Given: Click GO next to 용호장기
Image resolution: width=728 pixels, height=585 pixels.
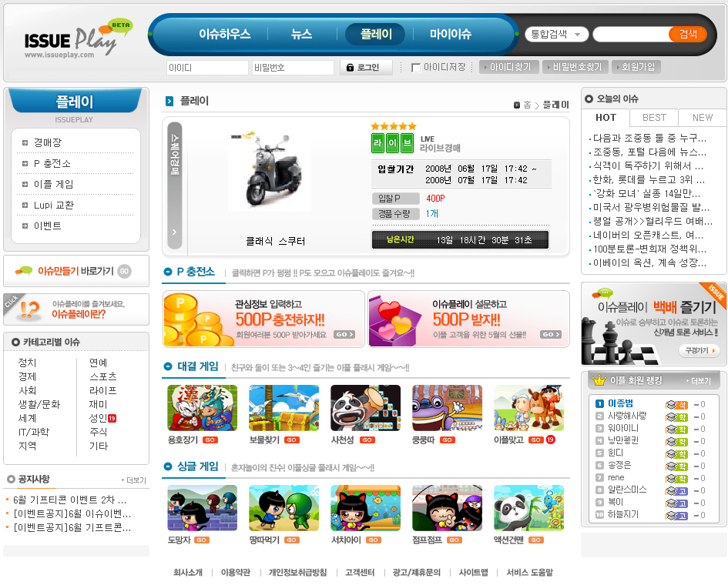Looking at the screenshot, I should (x=210, y=440).
